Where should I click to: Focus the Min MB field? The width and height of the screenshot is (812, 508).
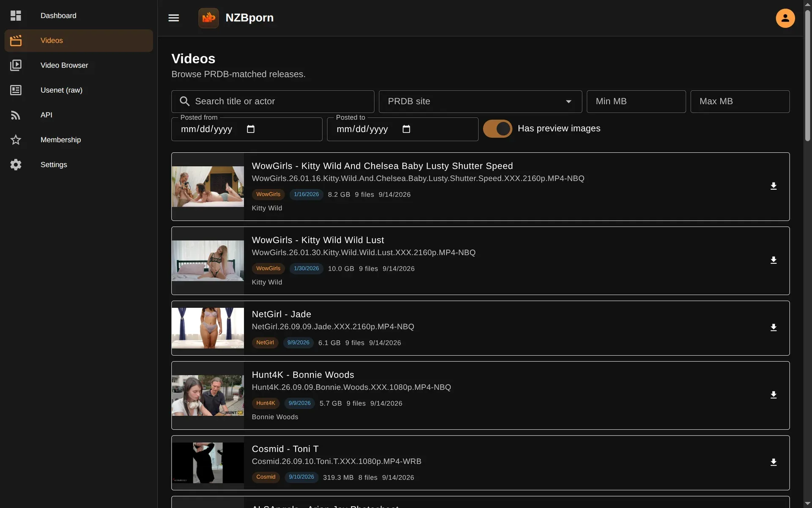tap(636, 102)
